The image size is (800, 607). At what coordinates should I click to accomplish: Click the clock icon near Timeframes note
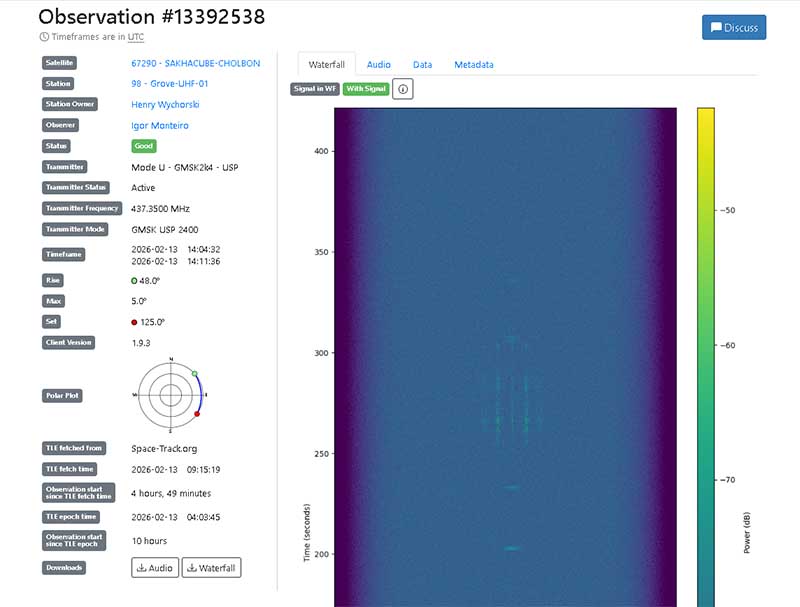[x=44, y=37]
